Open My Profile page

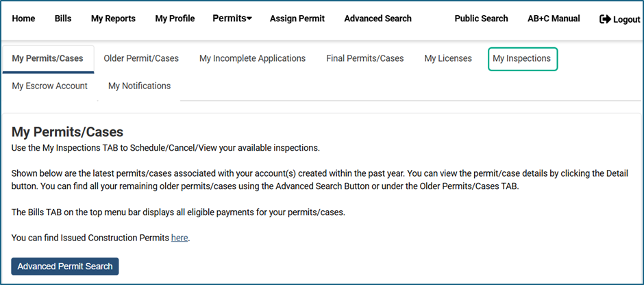point(175,18)
